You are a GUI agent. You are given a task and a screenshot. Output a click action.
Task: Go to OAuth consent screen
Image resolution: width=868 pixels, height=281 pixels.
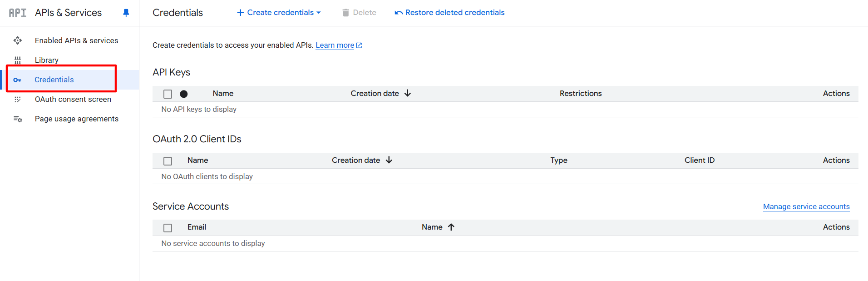(x=73, y=99)
